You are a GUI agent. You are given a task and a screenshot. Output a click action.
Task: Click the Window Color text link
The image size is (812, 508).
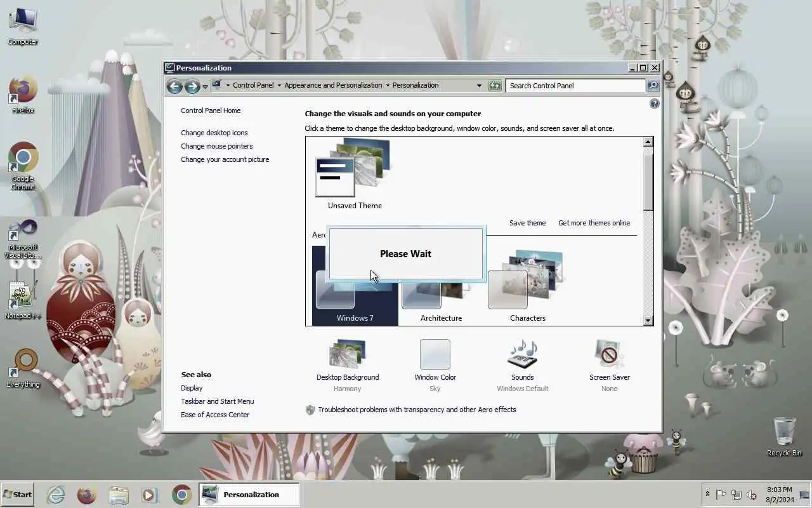pyautogui.click(x=435, y=377)
